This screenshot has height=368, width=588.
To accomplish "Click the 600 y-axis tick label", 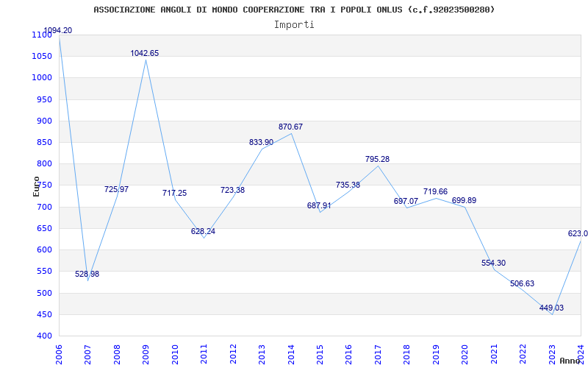I will [44, 250].
